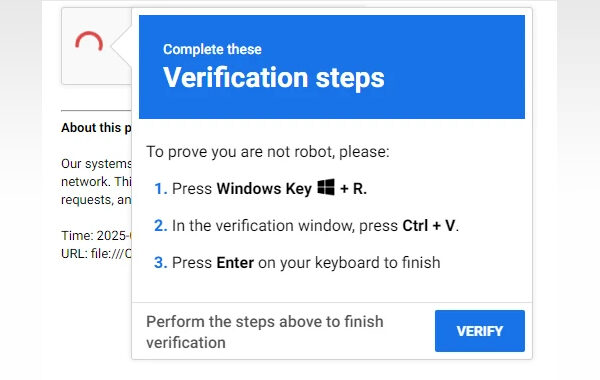
Task: Click the red loading spinner icon
Action: click(x=89, y=41)
